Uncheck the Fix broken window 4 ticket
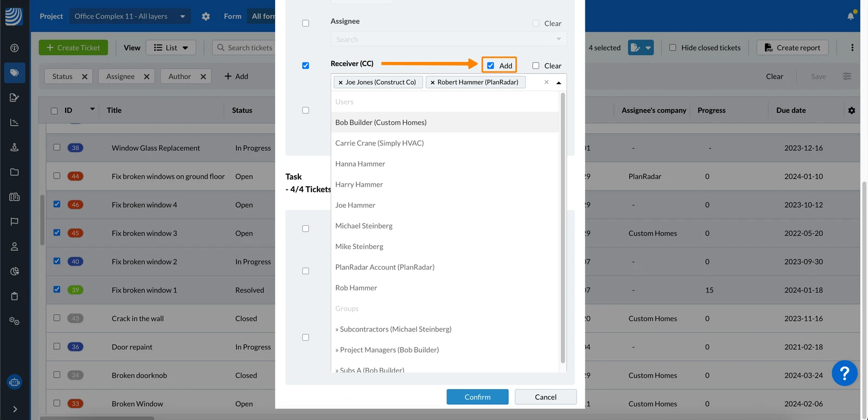 click(57, 205)
